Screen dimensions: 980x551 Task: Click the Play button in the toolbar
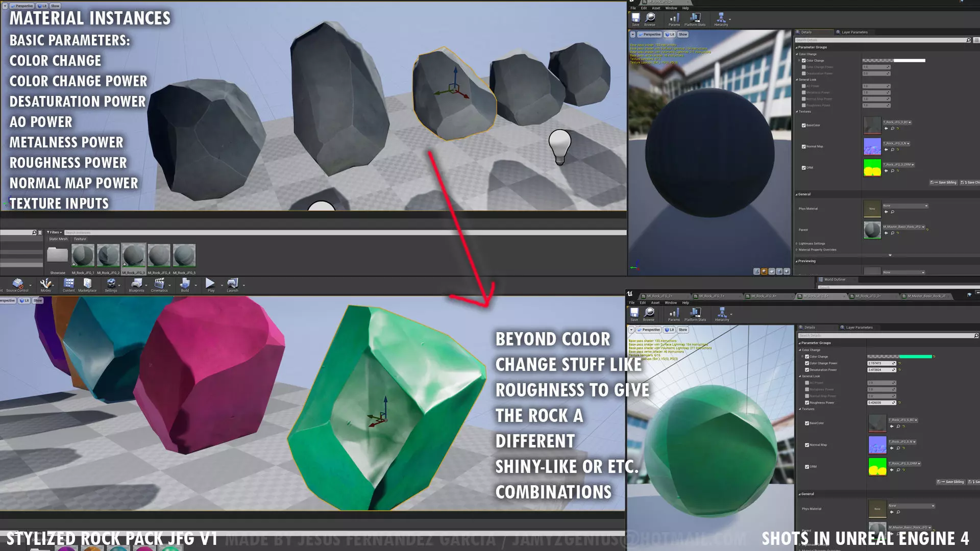tap(210, 285)
